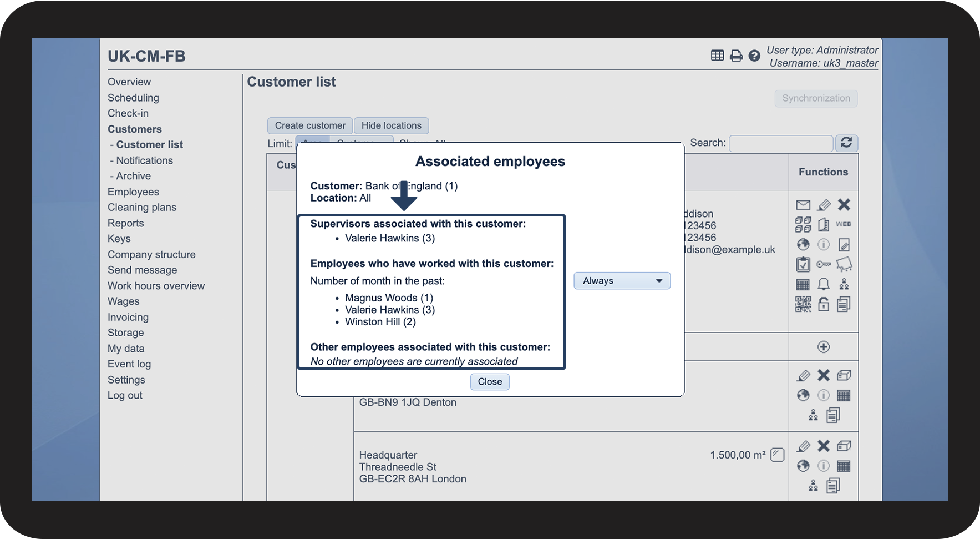980x539 pixels.
Task: Delete the Denton location with X icon
Action: (x=824, y=375)
